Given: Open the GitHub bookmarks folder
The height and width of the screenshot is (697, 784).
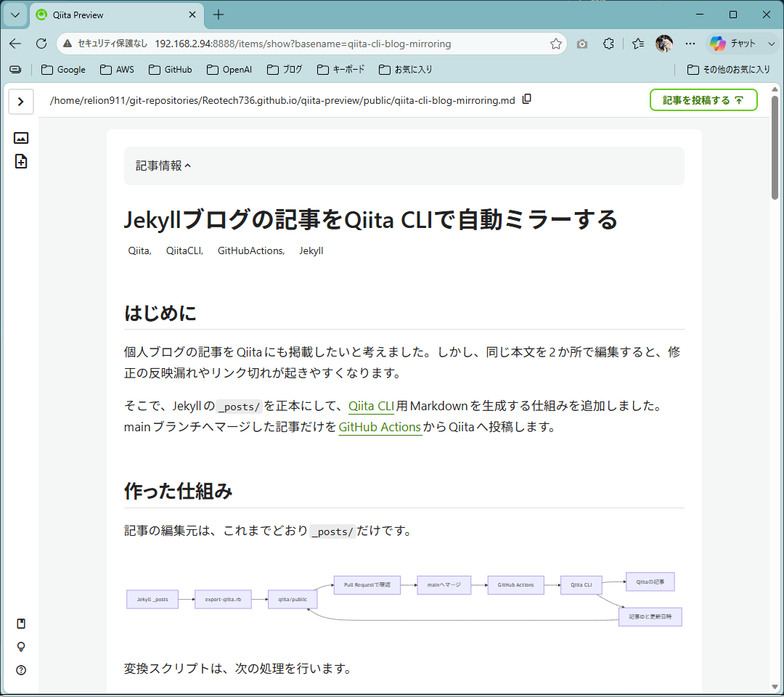Looking at the screenshot, I should coord(171,70).
